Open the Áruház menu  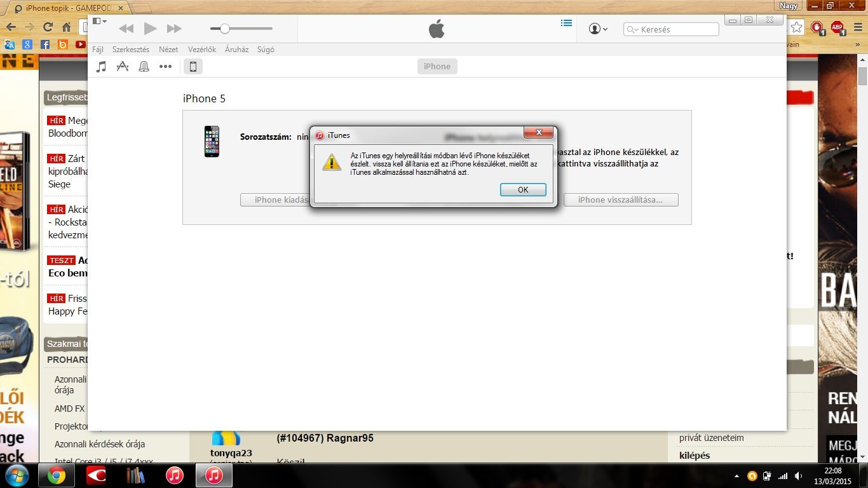tap(237, 50)
